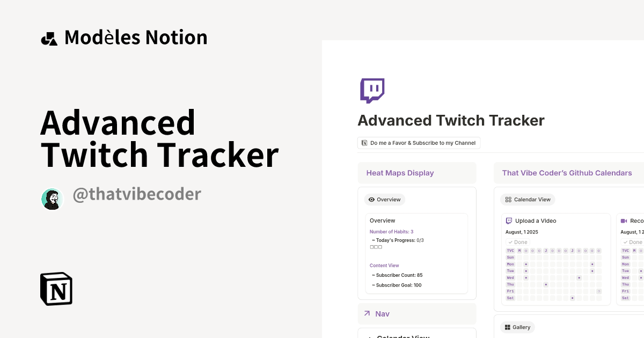Switch to the Calendar View pill
This screenshot has height=338, width=644.
[528, 200]
